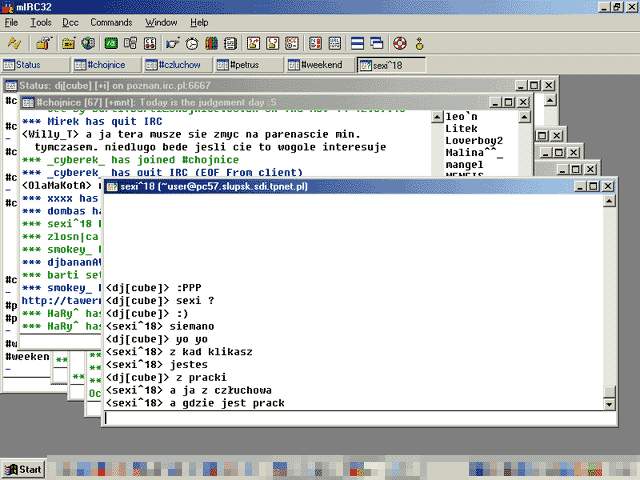
Task: Click the List Channels globe icon
Action: pyautogui.click(x=88, y=43)
